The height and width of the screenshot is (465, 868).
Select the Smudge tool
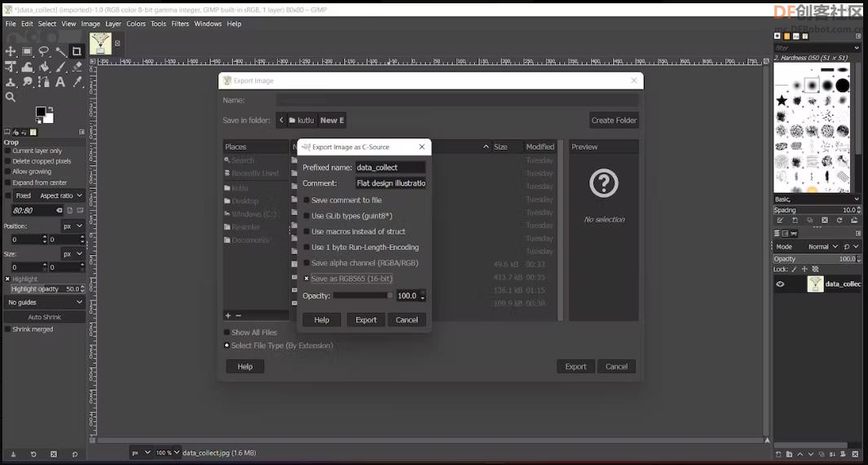tap(27, 82)
